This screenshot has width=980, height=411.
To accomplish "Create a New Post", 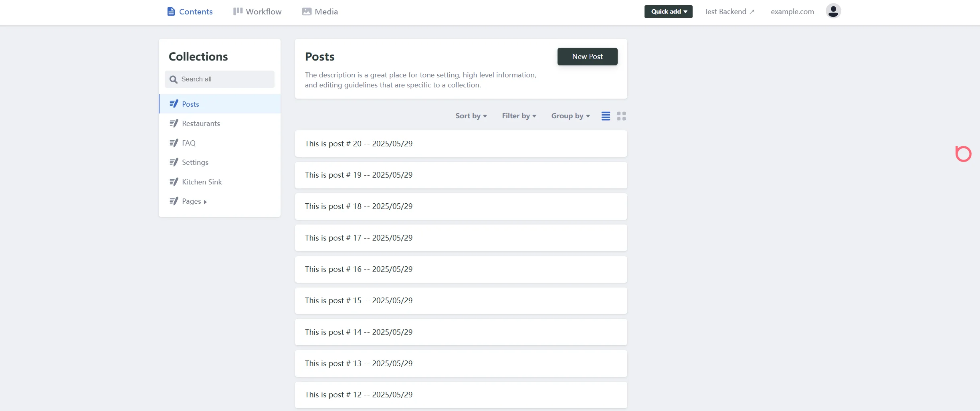I will click(x=587, y=57).
